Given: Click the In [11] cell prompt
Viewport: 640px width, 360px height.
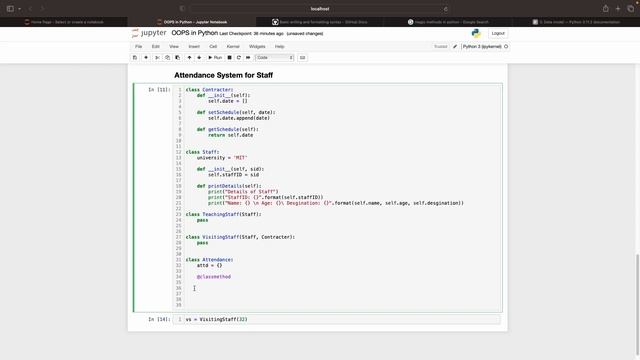Looking at the screenshot, I should (x=159, y=89).
